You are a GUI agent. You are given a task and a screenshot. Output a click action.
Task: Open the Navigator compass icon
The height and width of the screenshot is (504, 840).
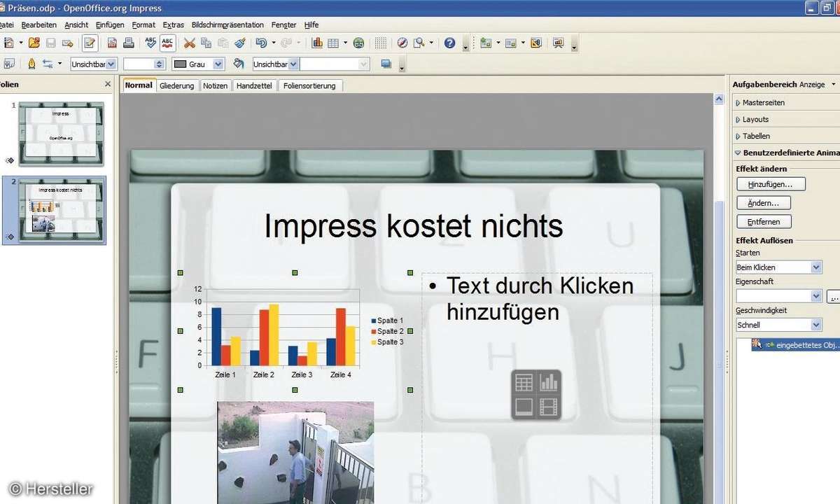(x=402, y=43)
